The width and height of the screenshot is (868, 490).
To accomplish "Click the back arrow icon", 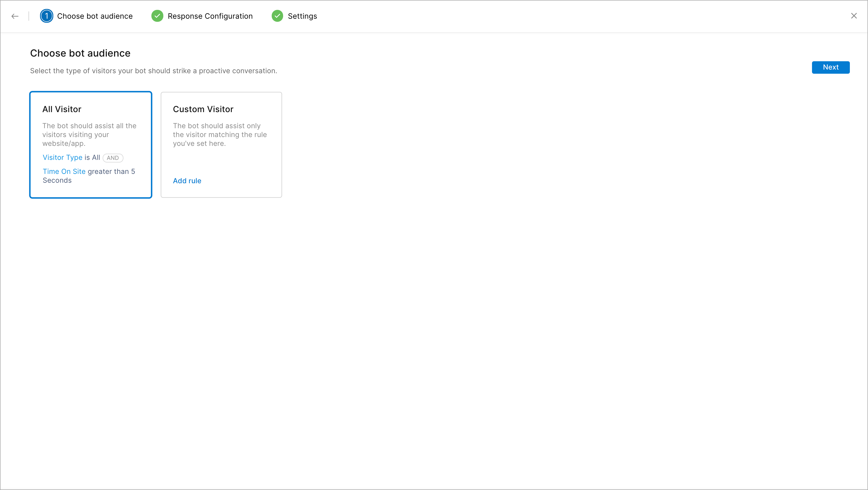I will point(15,16).
